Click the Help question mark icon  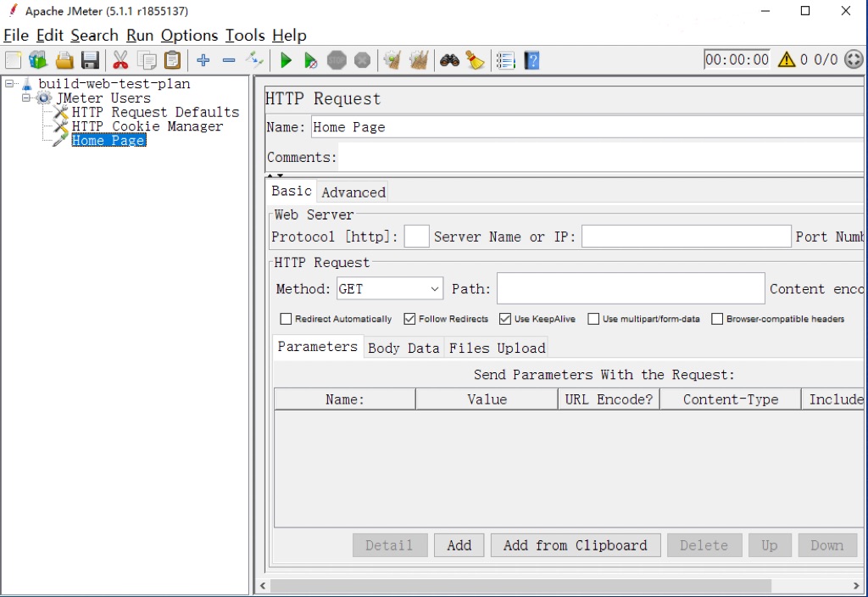[531, 60]
